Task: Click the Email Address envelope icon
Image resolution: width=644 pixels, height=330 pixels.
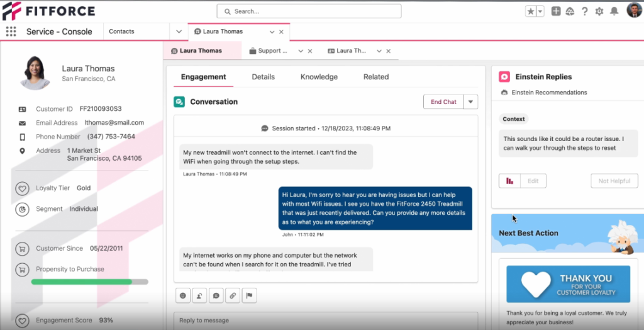Action: pyautogui.click(x=22, y=123)
